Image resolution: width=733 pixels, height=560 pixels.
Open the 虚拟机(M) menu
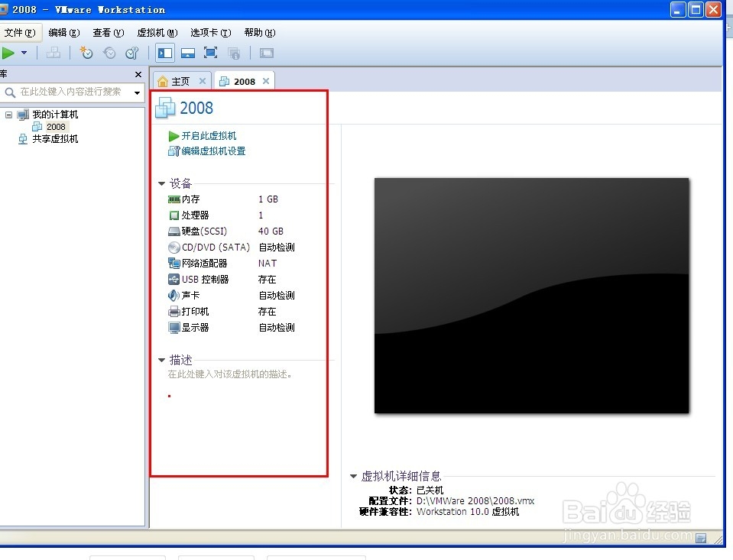[157, 33]
